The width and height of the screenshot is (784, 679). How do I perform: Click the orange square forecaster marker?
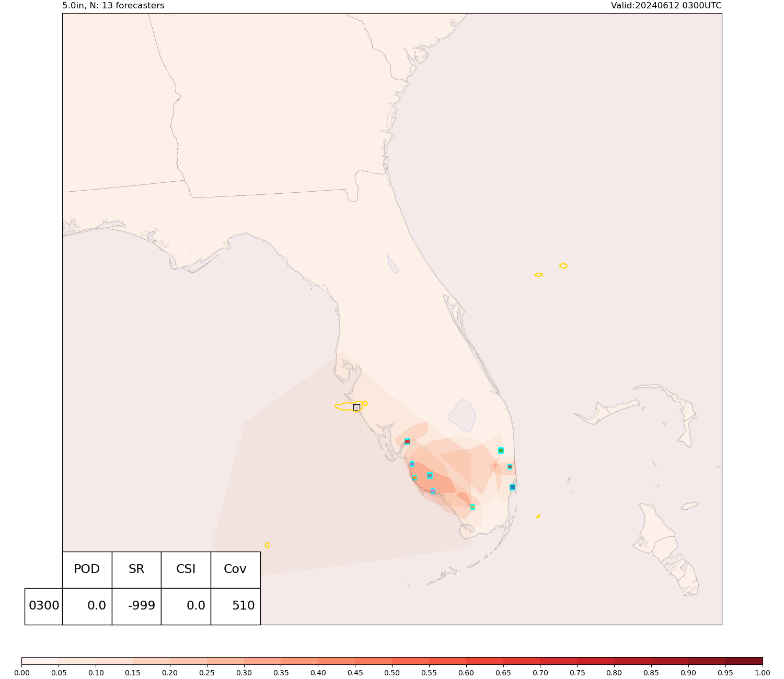point(414,477)
